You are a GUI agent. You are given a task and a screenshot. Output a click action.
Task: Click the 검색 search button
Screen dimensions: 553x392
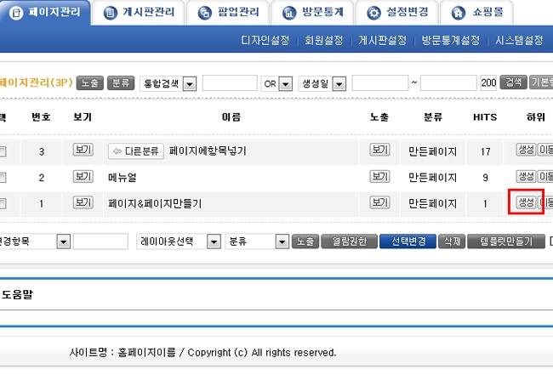[x=514, y=82]
